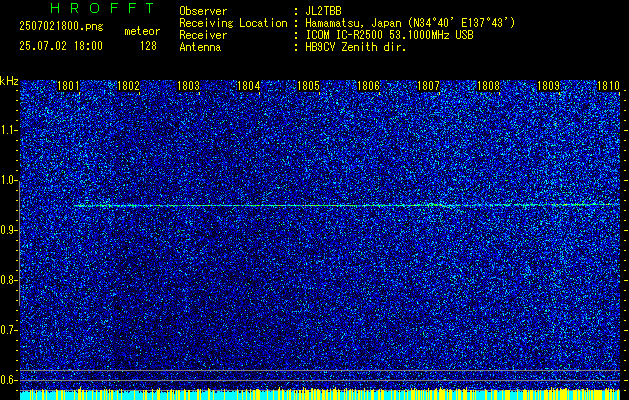This screenshot has width=629, height=400.
Task: Click the meteor count 128
Action: click(148, 46)
